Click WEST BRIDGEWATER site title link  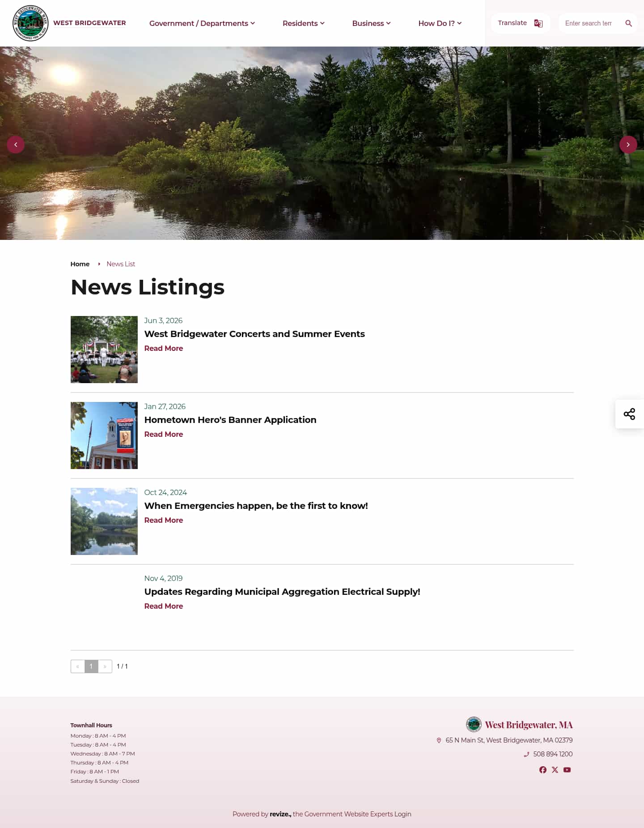pyautogui.click(x=89, y=23)
